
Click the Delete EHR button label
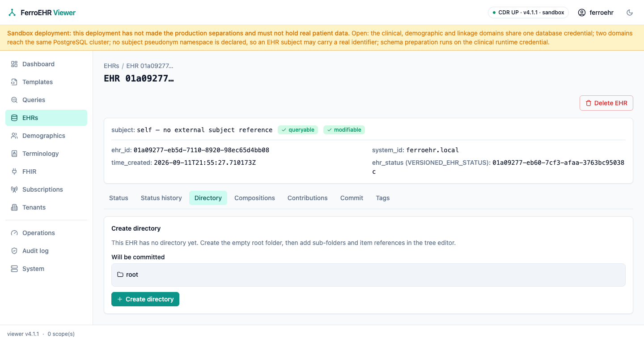611,103
